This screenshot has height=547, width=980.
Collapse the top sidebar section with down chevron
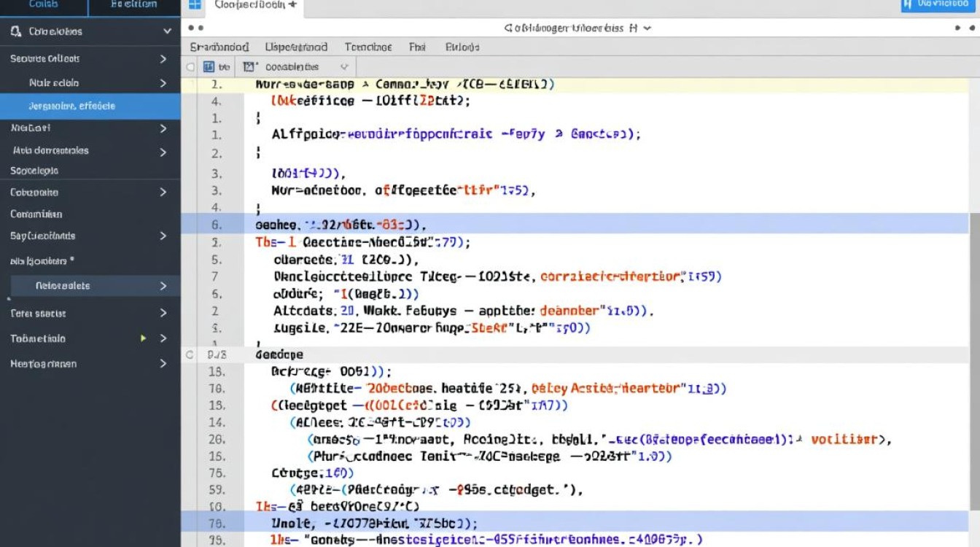click(x=167, y=31)
